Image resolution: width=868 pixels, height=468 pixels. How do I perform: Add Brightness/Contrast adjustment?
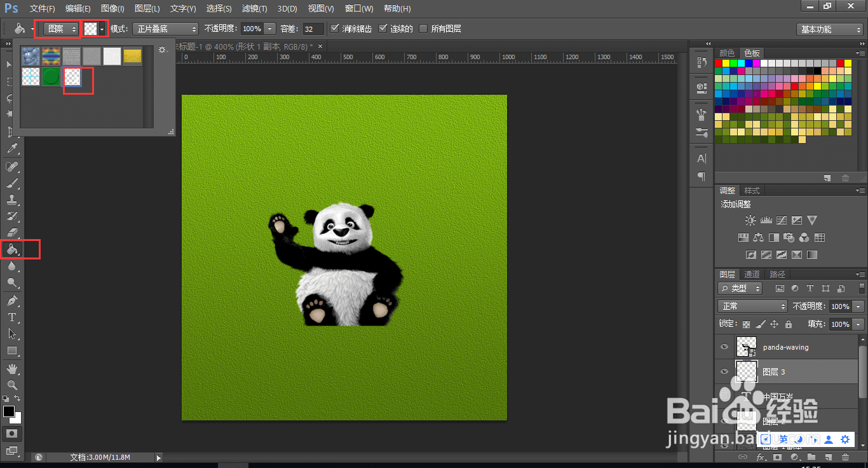tap(750, 220)
